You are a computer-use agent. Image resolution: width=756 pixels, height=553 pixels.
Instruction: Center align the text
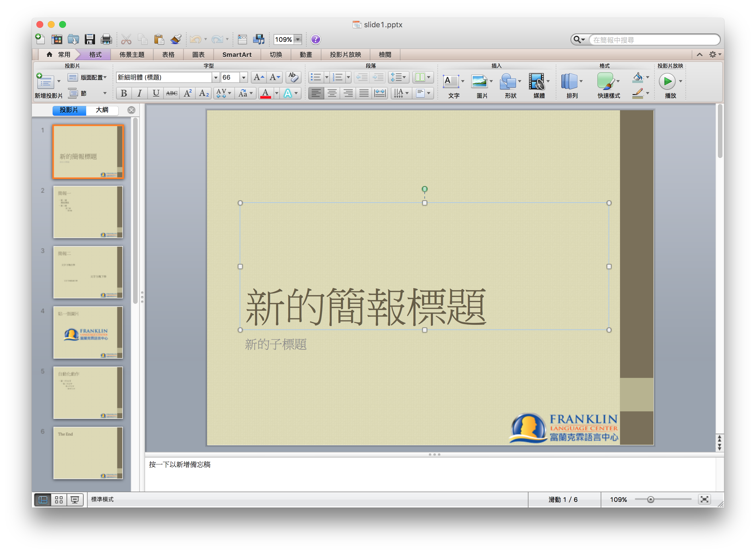tap(332, 93)
